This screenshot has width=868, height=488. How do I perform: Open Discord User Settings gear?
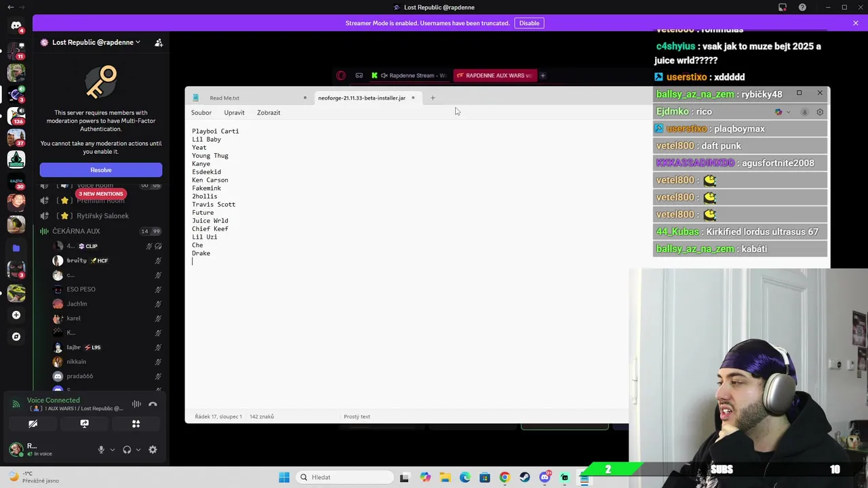click(153, 449)
